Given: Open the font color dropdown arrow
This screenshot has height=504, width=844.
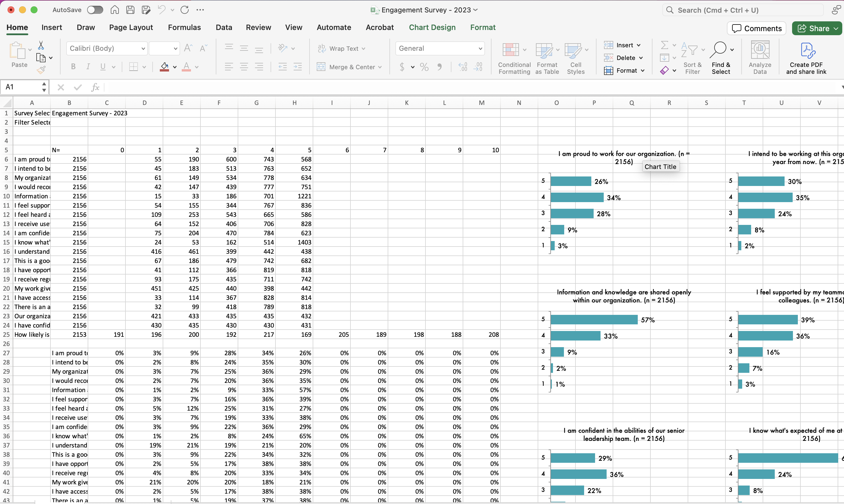Looking at the screenshot, I should pos(197,67).
